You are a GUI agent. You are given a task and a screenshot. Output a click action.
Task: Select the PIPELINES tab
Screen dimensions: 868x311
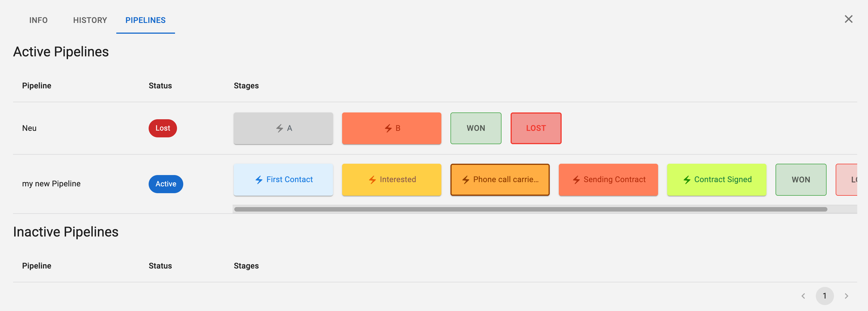coord(145,20)
